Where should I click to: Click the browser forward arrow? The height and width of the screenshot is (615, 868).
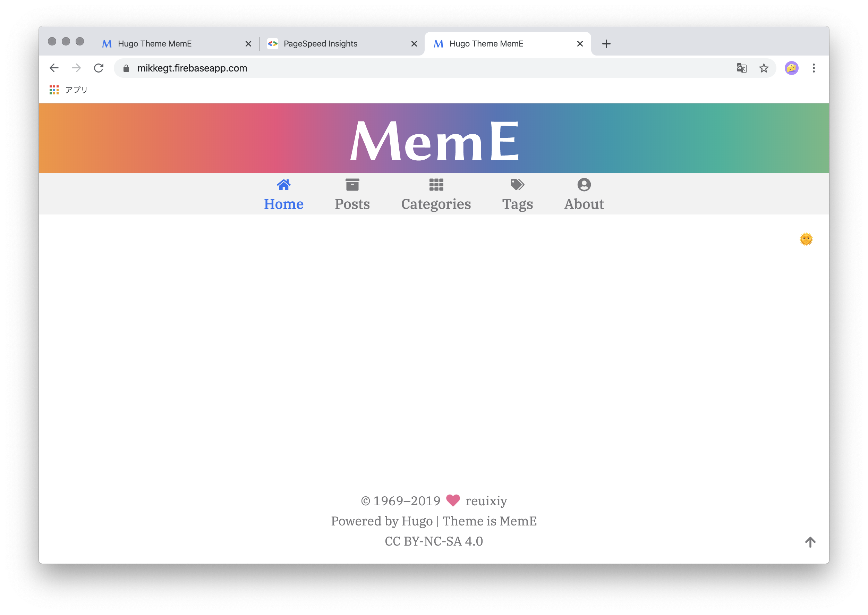click(76, 68)
